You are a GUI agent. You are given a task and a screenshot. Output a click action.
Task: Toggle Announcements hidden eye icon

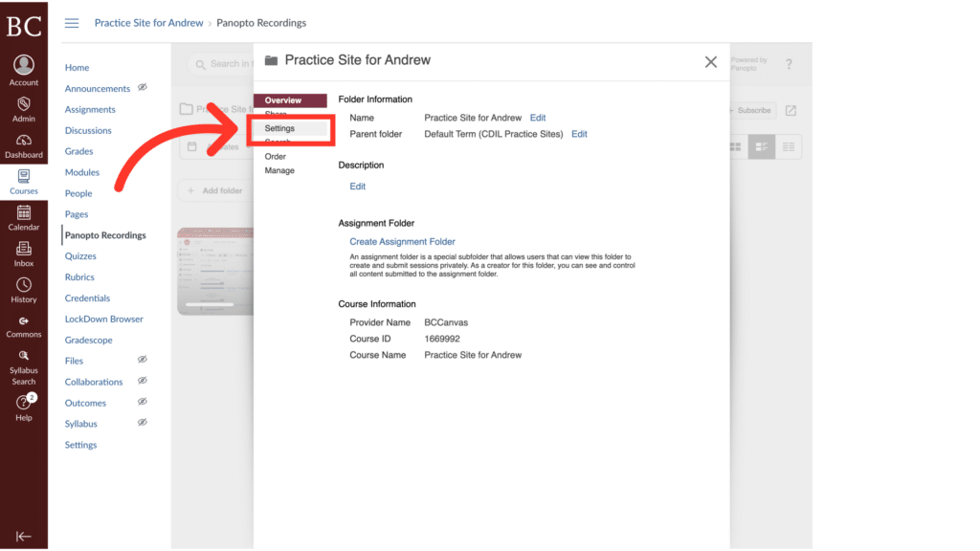point(143,87)
